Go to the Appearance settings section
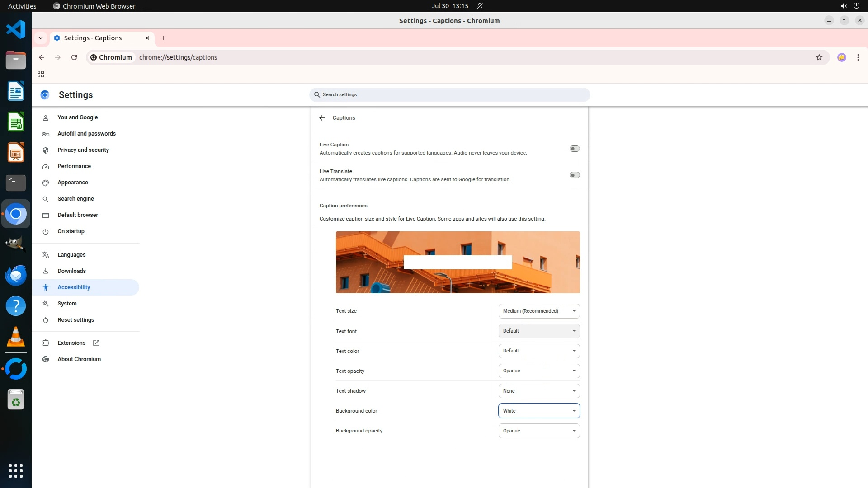Image resolution: width=868 pixels, height=488 pixels. point(73,183)
